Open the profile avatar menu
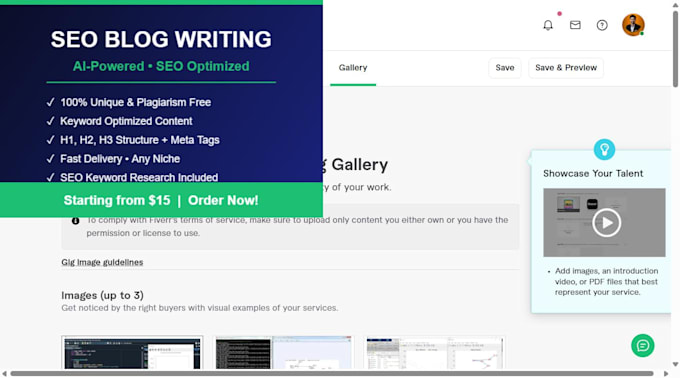The image size is (680, 378). [x=633, y=25]
